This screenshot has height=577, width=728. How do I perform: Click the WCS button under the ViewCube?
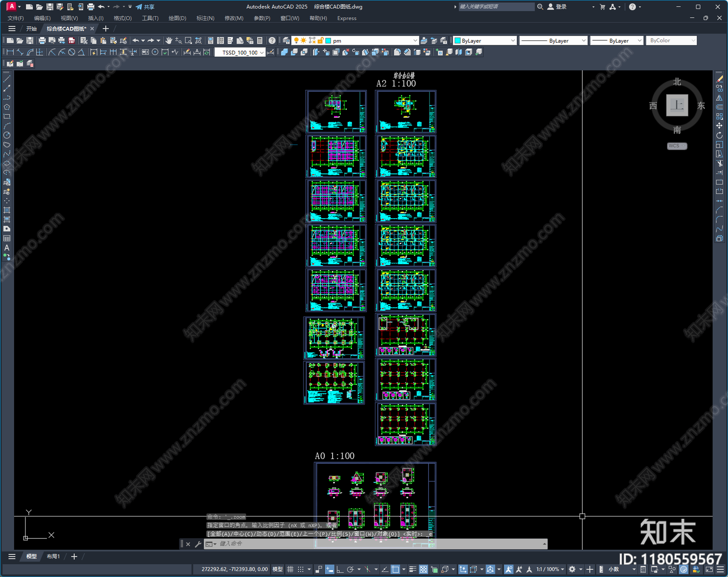coord(677,146)
